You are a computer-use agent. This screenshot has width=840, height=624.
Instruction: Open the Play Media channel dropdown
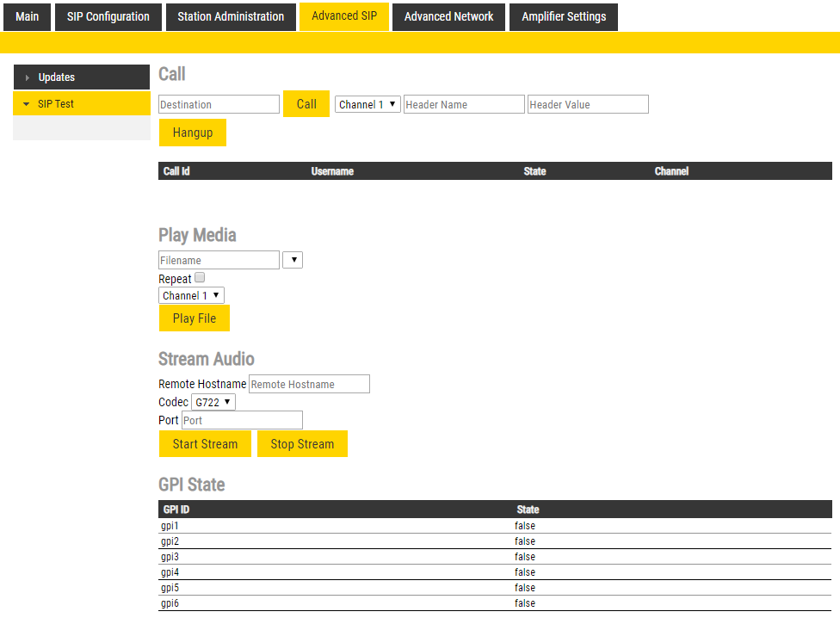[x=191, y=295]
